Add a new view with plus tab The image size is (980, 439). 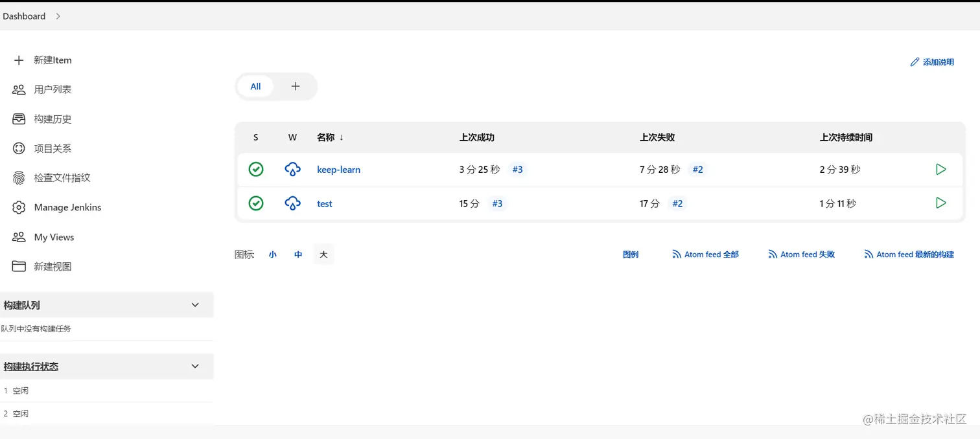296,86
